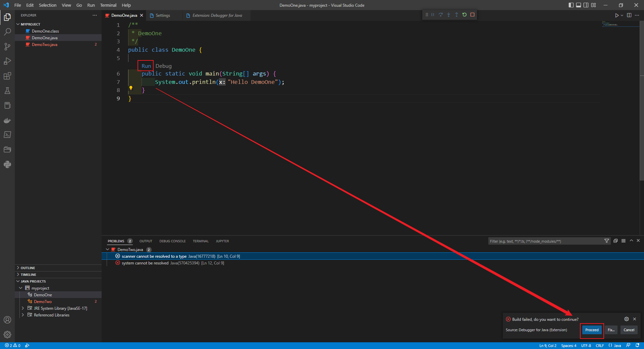Click the Step Over debug icon
The image size is (644, 349).
point(440,14)
